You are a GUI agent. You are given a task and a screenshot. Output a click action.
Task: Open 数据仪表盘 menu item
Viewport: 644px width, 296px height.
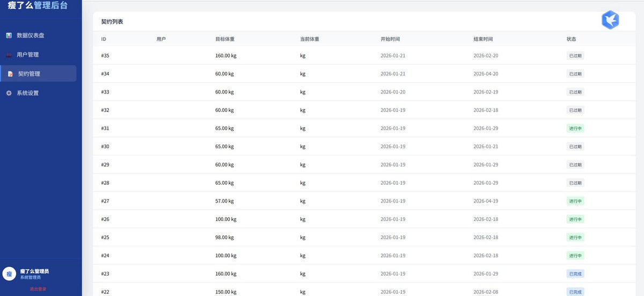pyautogui.click(x=39, y=35)
